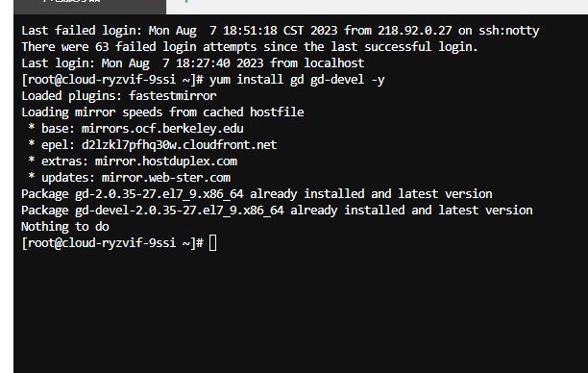The image size is (588, 373).
Task: Click the 'Loaded plugins: fastestmirror' line
Action: coord(119,96)
